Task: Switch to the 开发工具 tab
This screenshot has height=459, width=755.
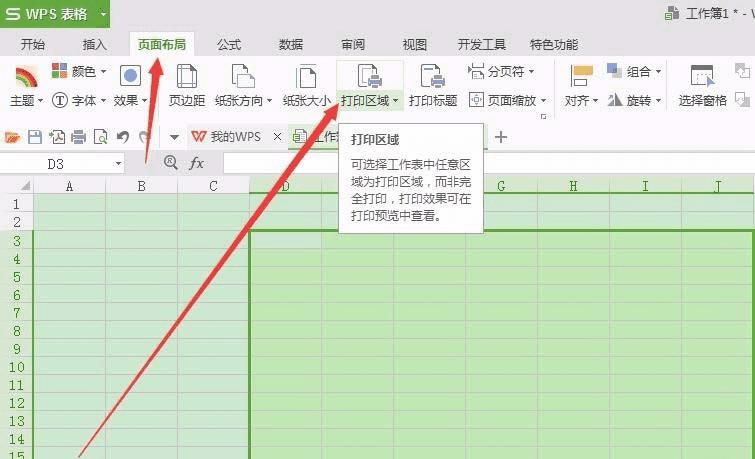Action: tap(482, 45)
